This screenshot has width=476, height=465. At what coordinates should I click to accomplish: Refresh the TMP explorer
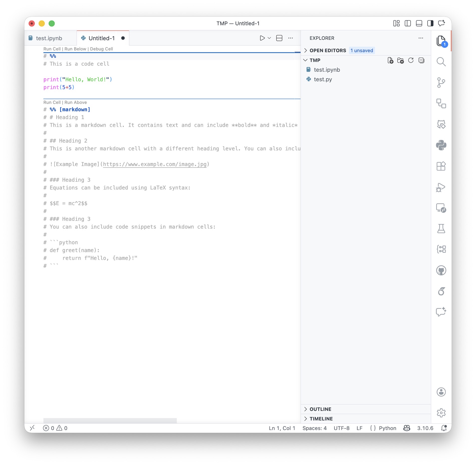pyautogui.click(x=411, y=60)
